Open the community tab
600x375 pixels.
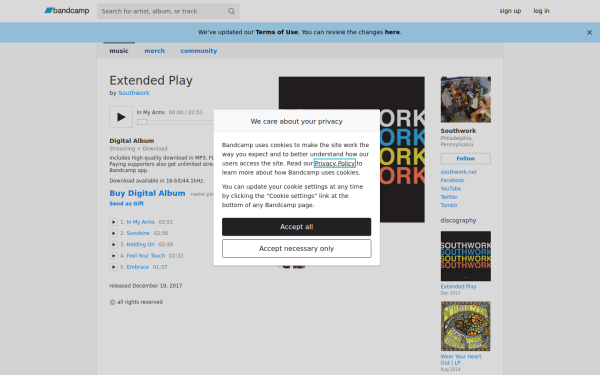point(199,51)
